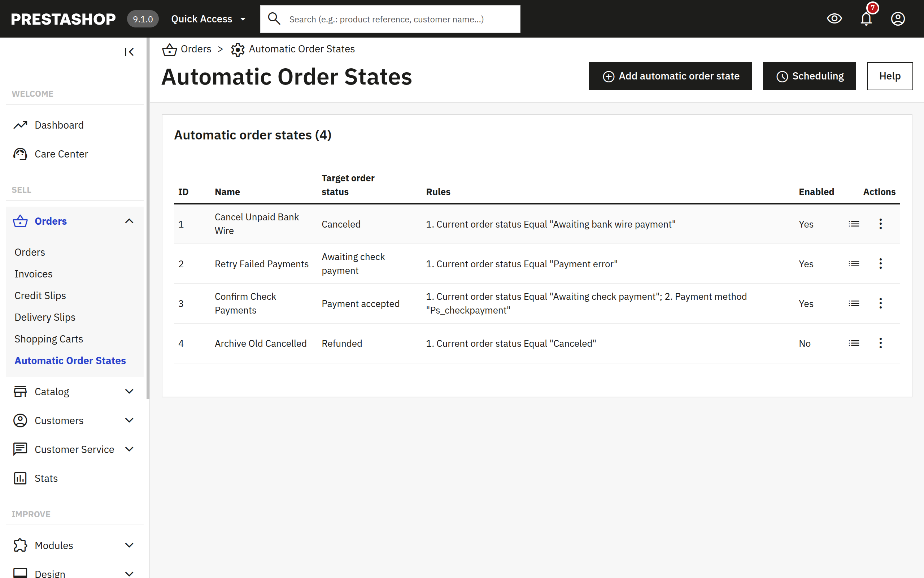
Task: Open rules list icon for Archive Old Cancelled
Action: point(854,343)
